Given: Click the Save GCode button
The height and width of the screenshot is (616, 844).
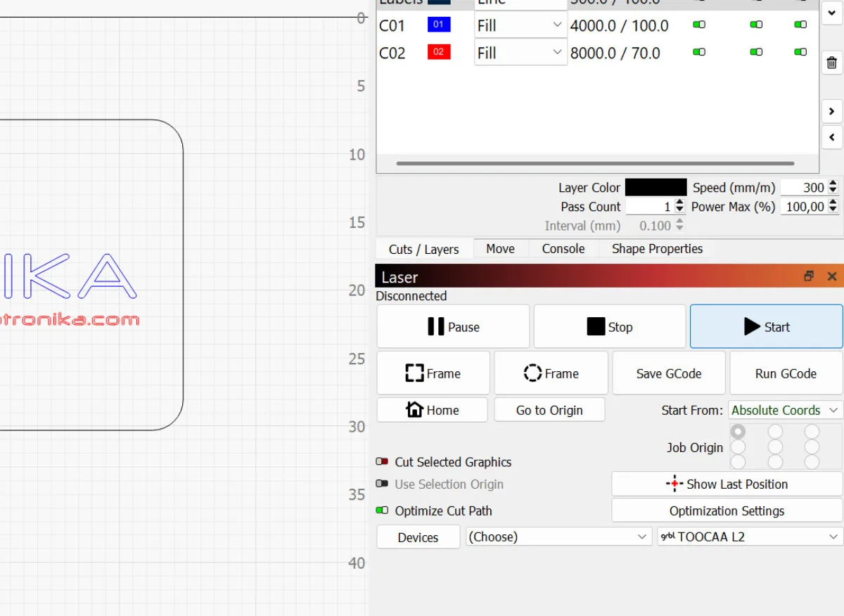Looking at the screenshot, I should [668, 373].
